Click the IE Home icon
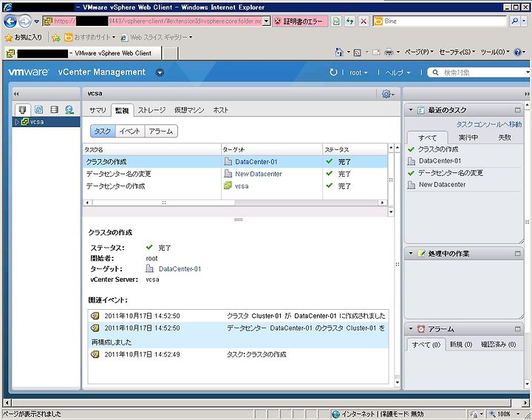The width and height of the screenshot is (532, 420). pyautogui.click(x=339, y=52)
